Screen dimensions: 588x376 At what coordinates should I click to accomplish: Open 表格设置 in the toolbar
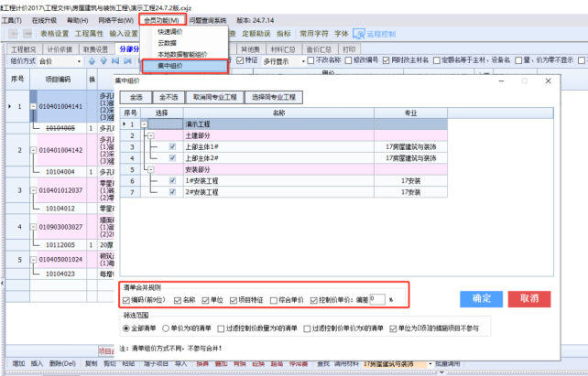coord(54,34)
